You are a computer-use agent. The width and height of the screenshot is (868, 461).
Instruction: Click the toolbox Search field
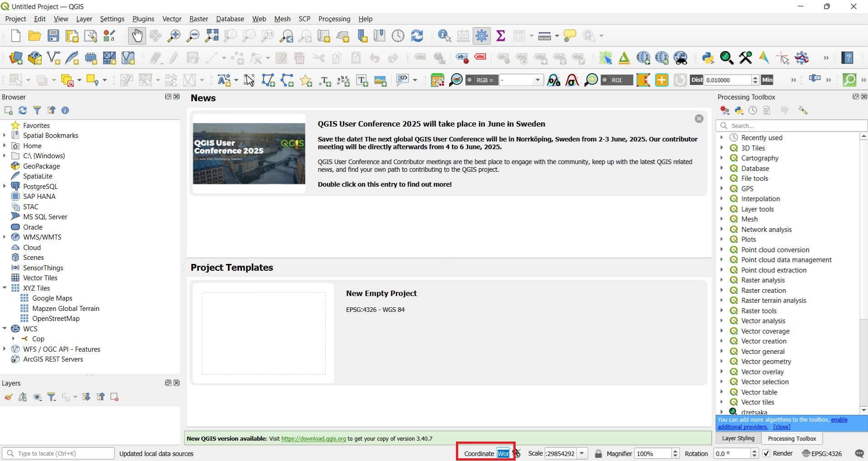point(792,126)
